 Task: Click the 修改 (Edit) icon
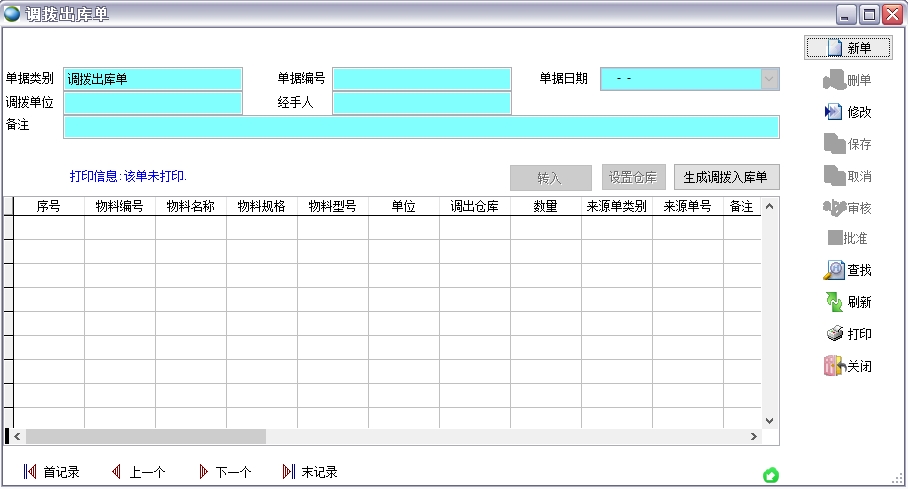tap(833, 112)
